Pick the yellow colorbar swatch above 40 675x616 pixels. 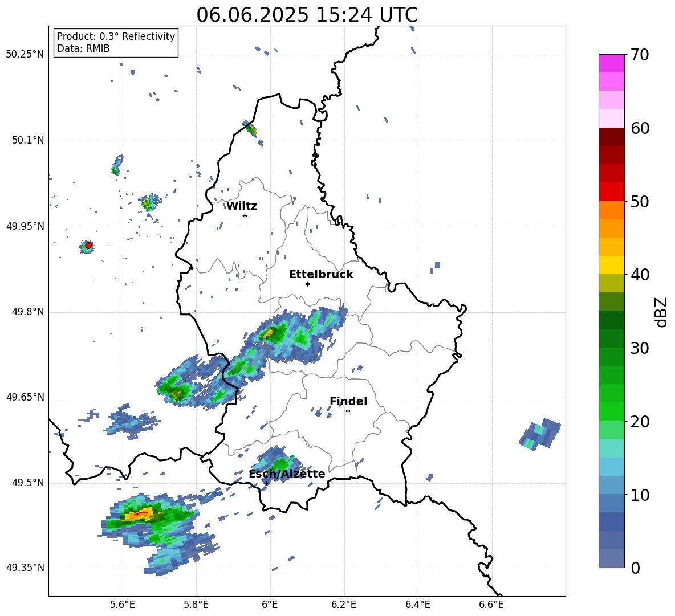[611, 265]
